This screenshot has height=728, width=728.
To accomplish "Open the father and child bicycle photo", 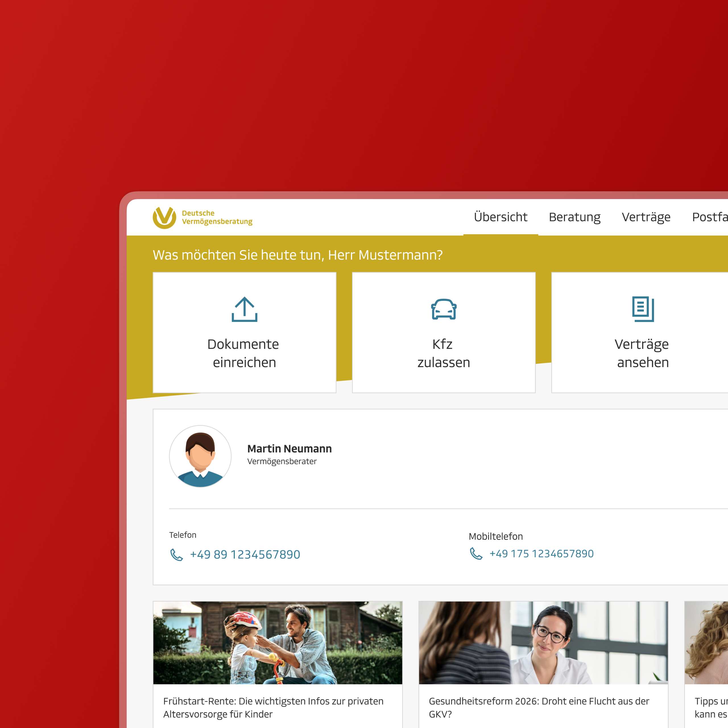I will [x=278, y=643].
